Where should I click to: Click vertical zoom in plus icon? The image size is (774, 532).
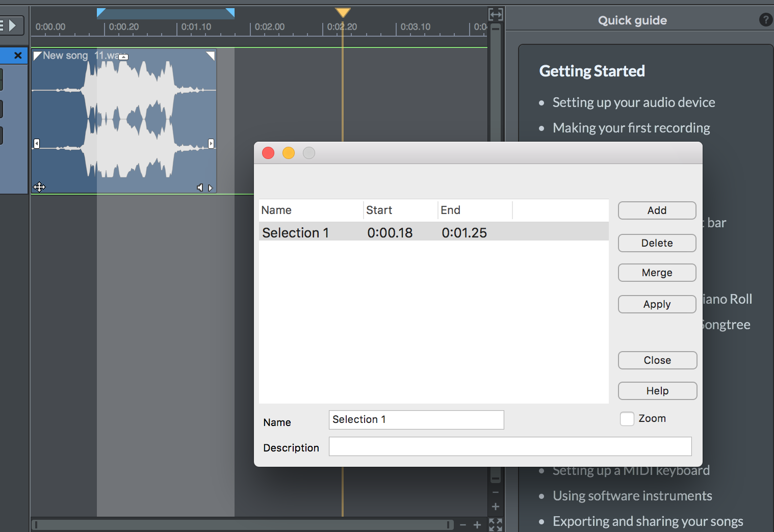point(496,507)
